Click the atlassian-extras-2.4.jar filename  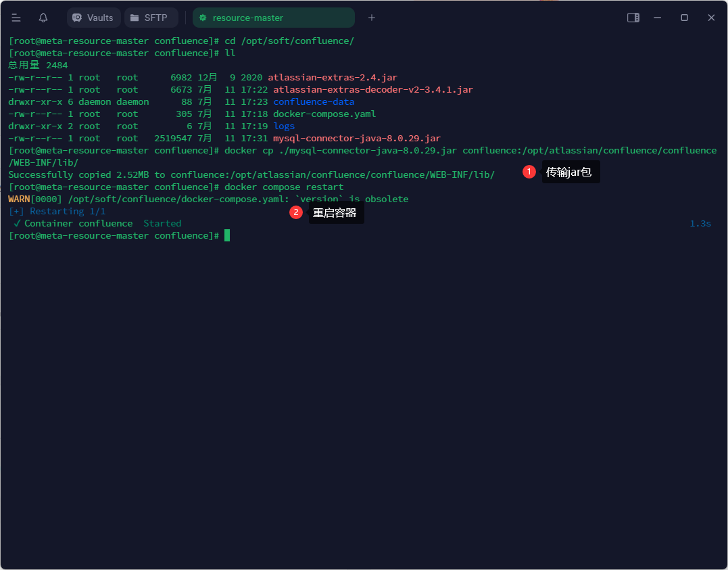coord(333,78)
